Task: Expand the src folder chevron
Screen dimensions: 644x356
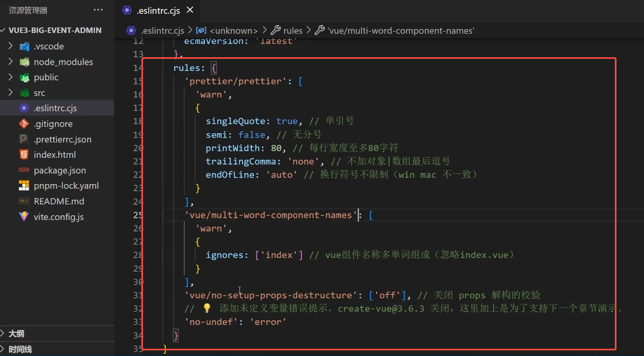Action: [x=11, y=93]
